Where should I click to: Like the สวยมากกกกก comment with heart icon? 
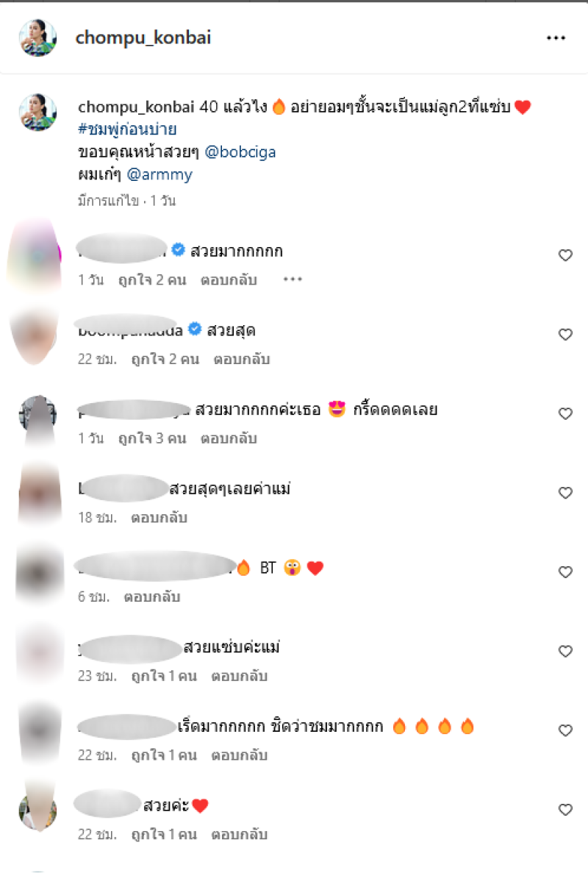[565, 255]
